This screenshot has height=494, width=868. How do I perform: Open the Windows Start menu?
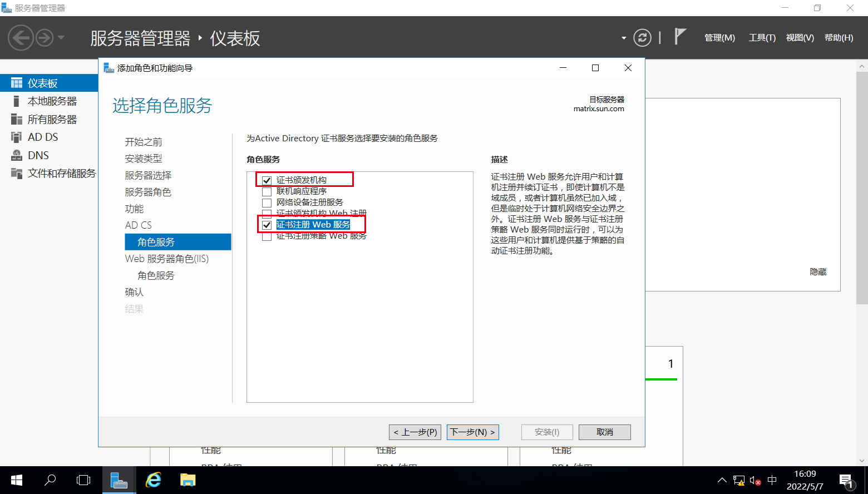(x=16, y=480)
